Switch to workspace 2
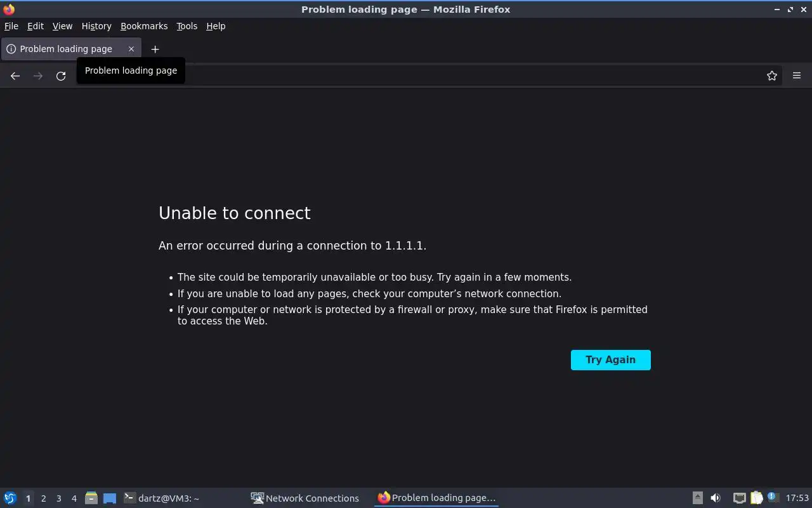 point(43,498)
